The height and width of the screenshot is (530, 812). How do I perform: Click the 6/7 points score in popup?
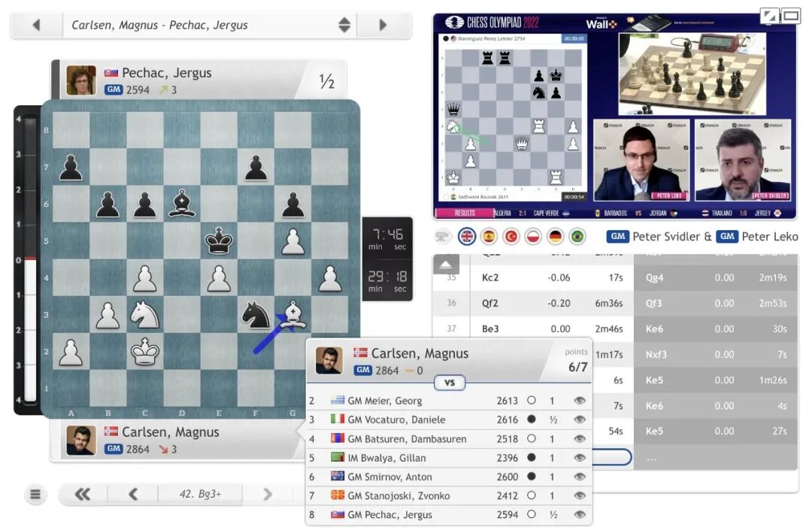point(578,367)
